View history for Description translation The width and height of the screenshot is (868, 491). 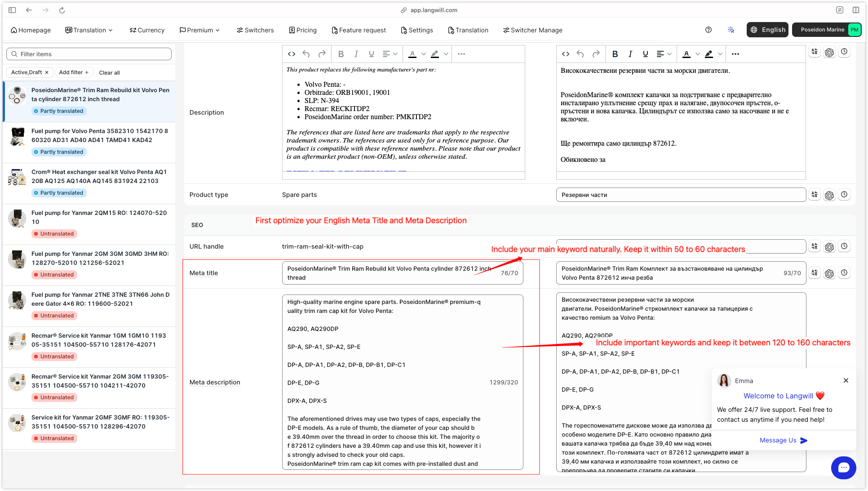[844, 52]
